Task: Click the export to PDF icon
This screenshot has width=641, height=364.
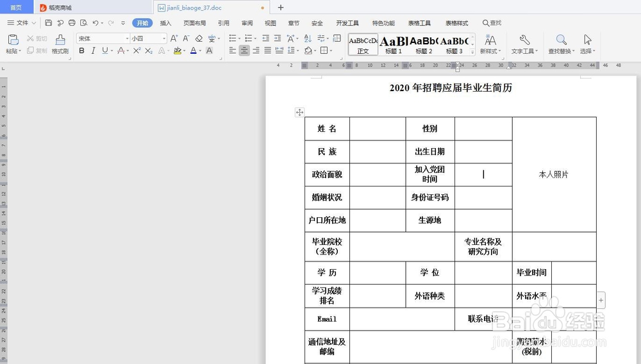Action: coord(60,23)
